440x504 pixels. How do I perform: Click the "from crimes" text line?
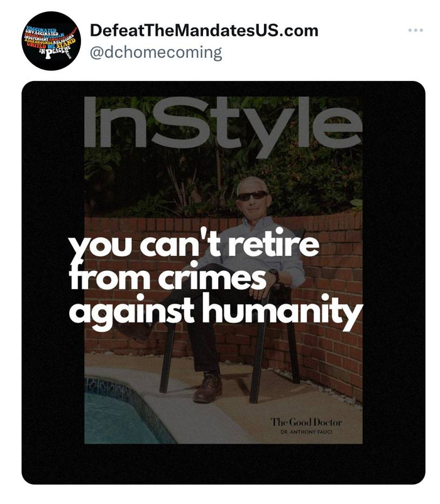point(167,277)
